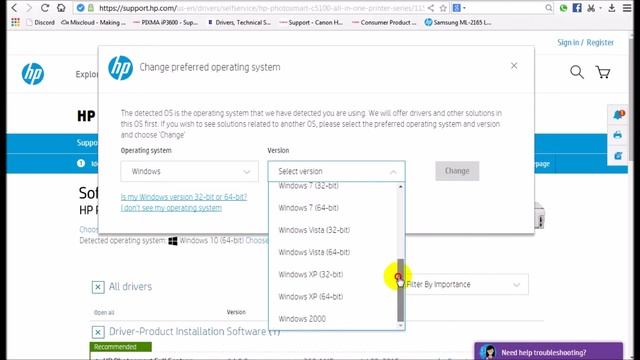The height and width of the screenshot is (360, 640).
Task: Bookmark this page with the star icon
Action: click(443, 8)
